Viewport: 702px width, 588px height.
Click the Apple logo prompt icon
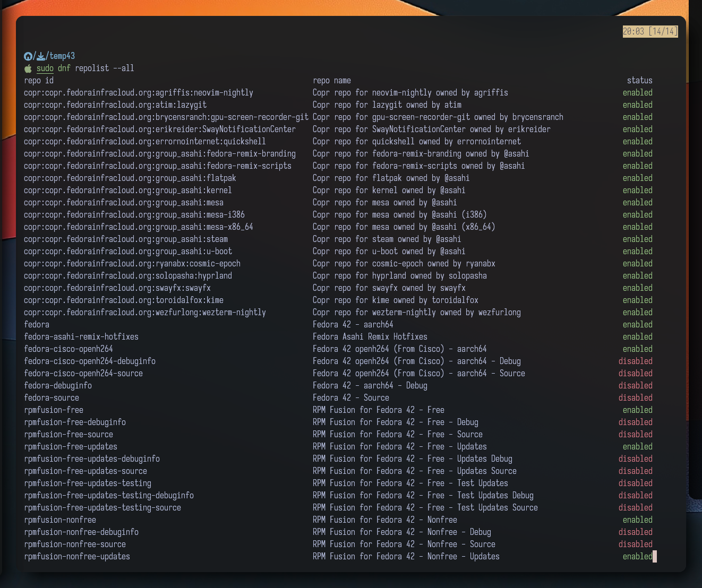[28, 68]
